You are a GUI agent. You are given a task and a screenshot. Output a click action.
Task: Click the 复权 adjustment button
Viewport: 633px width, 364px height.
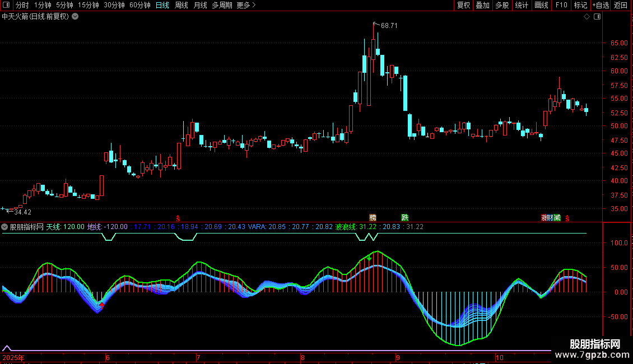coord(463,5)
